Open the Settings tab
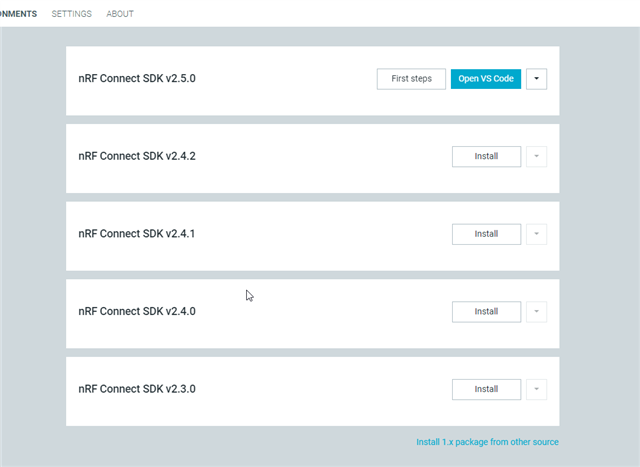This screenshot has width=640, height=467. pyautogui.click(x=71, y=14)
